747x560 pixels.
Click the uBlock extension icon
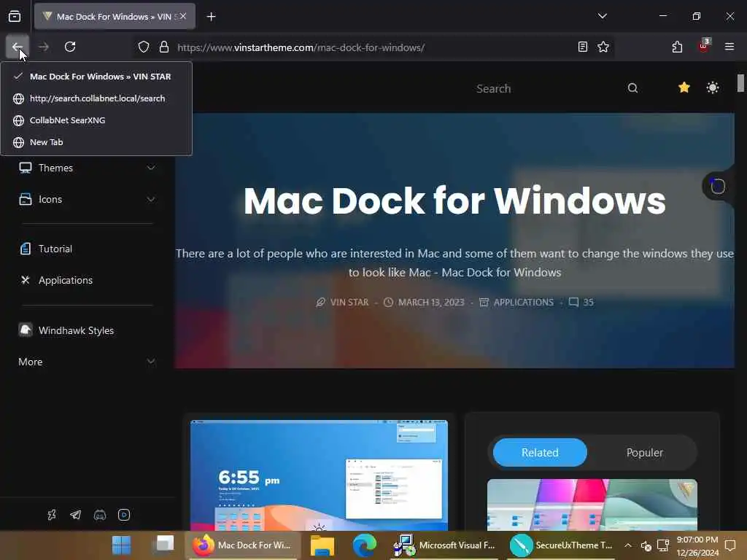704,46
